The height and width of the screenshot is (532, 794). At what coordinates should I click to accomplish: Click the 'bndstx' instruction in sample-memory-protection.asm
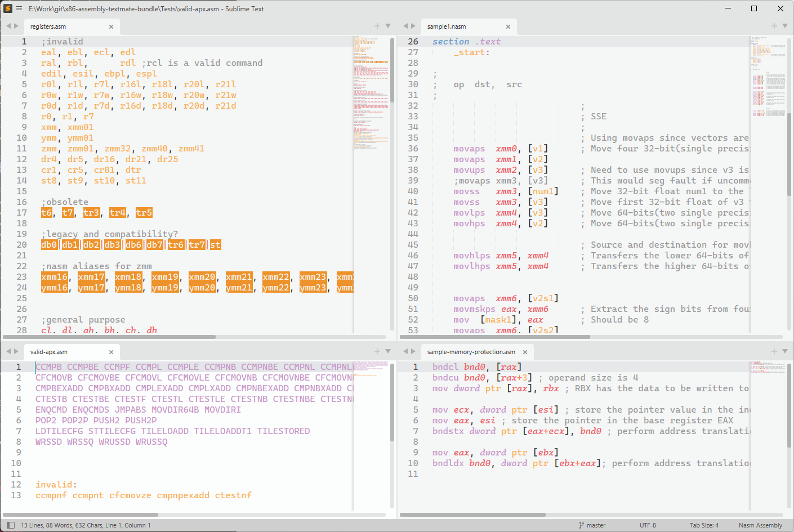point(448,431)
